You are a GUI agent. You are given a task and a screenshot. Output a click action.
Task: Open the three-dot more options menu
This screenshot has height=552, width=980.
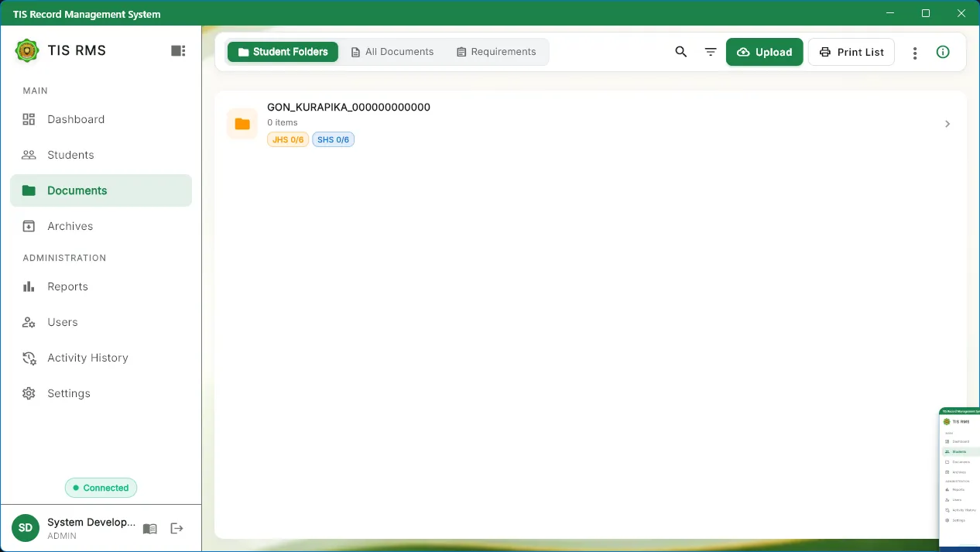[x=915, y=53]
